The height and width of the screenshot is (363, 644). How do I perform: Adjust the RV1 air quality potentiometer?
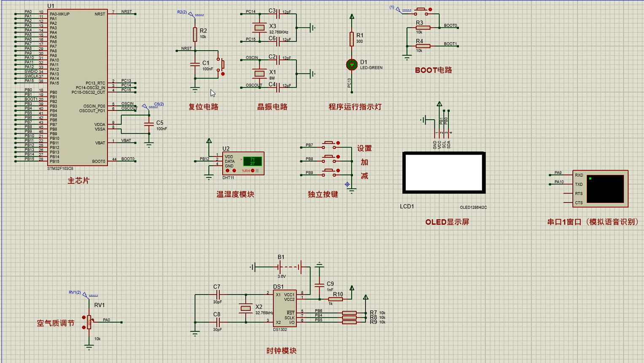pos(89,322)
